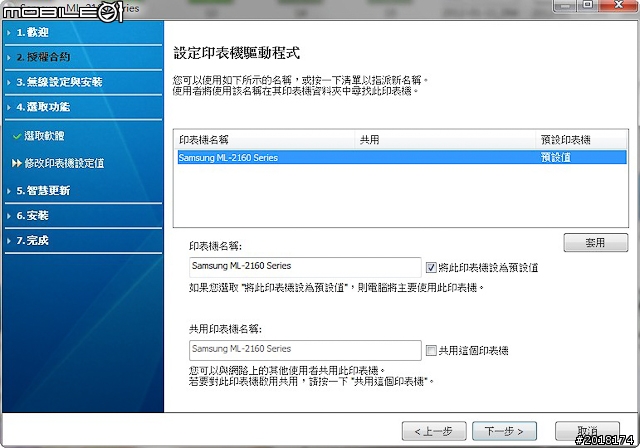Click the double-arrow icon beside 修改印表機設定值

coord(17,164)
